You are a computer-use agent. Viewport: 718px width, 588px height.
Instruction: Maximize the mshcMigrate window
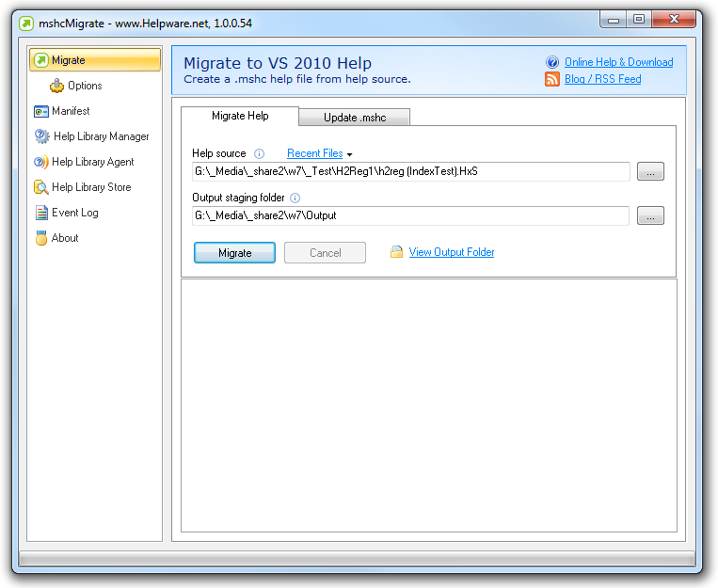[x=639, y=20]
